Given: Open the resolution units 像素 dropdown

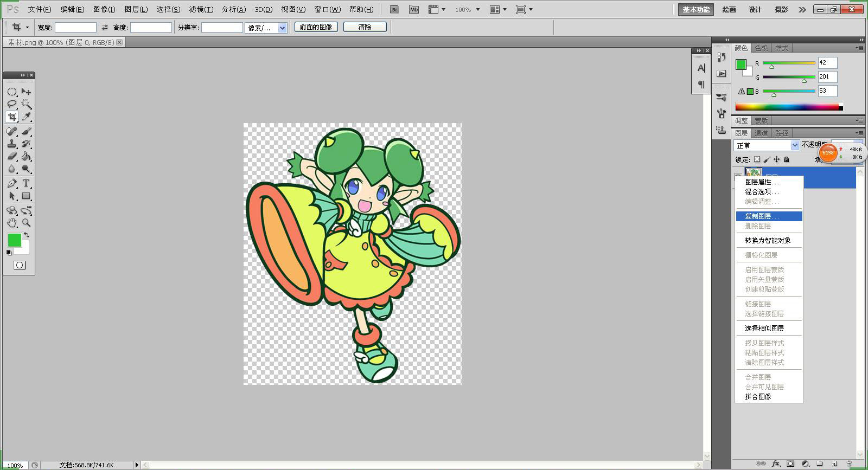Looking at the screenshot, I should (266, 28).
